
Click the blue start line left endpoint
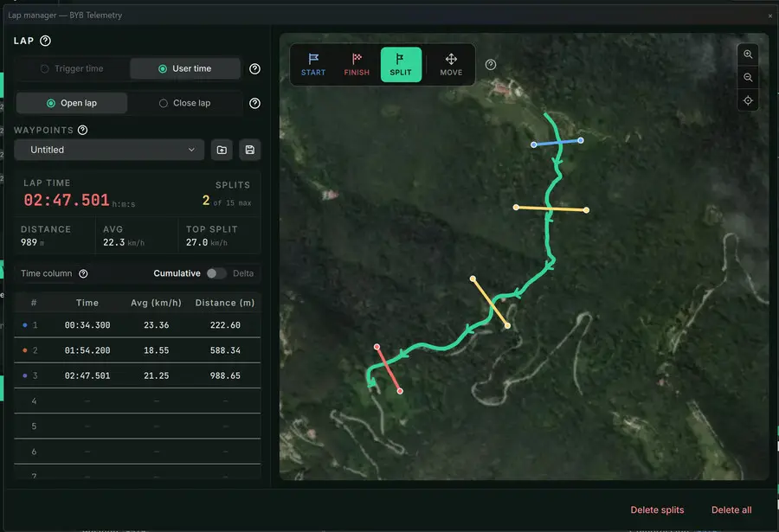(533, 145)
